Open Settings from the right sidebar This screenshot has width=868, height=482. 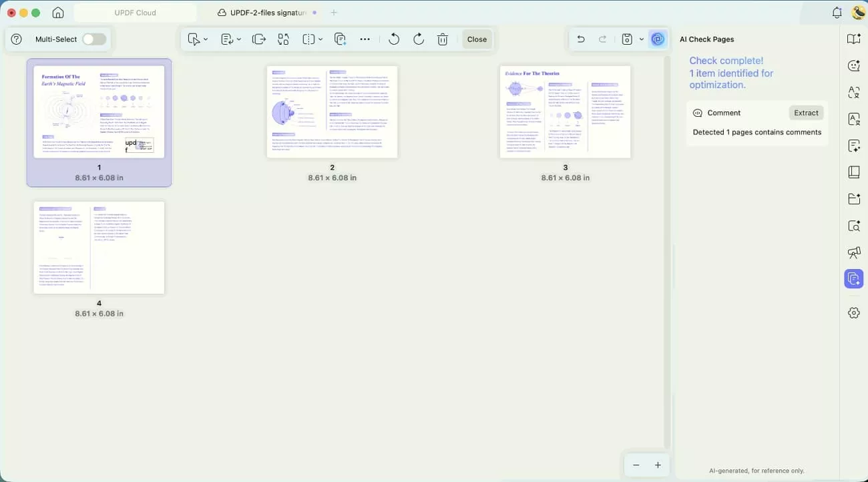[x=854, y=312]
